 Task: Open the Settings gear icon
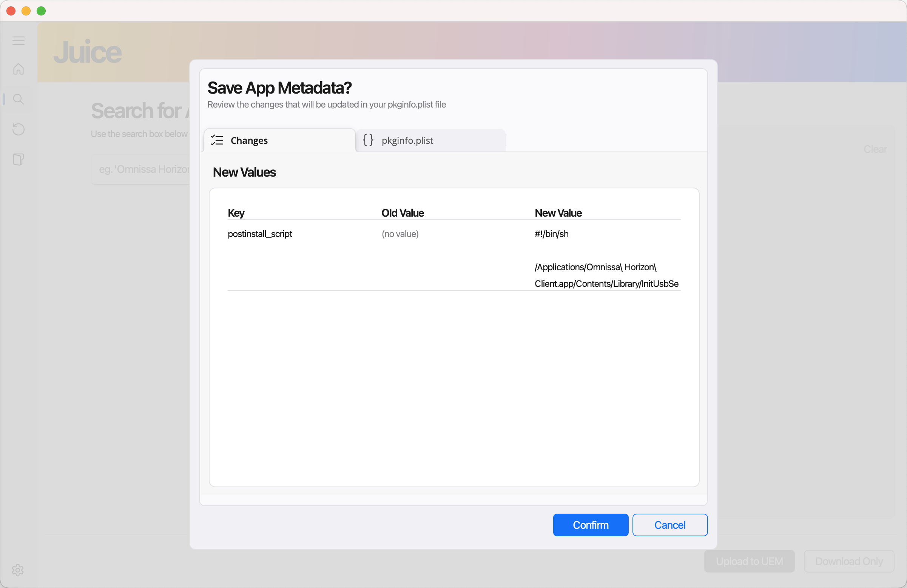point(18,570)
